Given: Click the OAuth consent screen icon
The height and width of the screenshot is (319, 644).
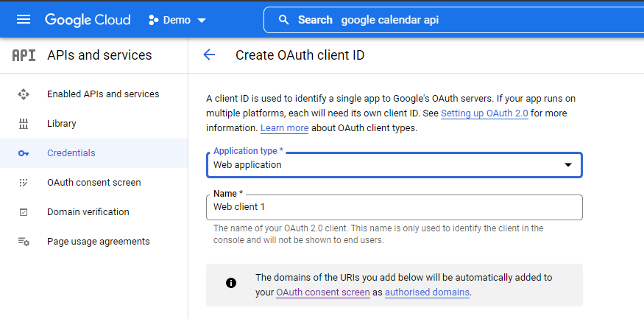Looking at the screenshot, I should [24, 183].
